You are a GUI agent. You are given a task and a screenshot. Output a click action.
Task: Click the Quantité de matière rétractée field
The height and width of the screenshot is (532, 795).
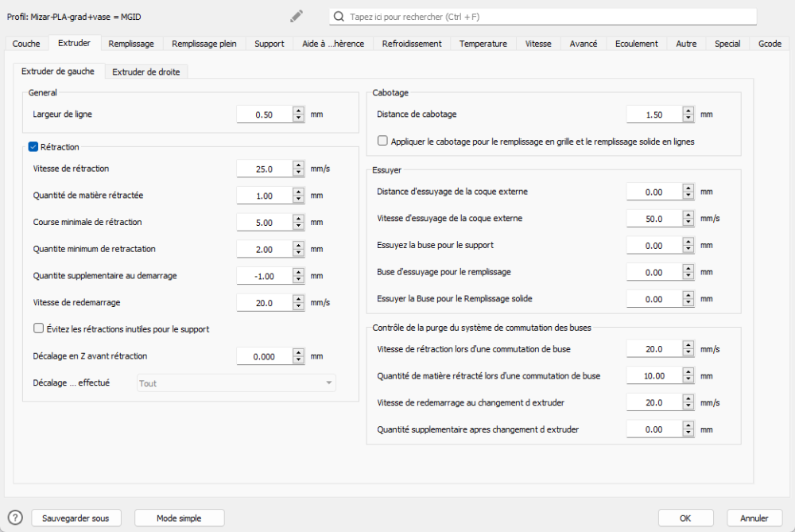click(264, 196)
